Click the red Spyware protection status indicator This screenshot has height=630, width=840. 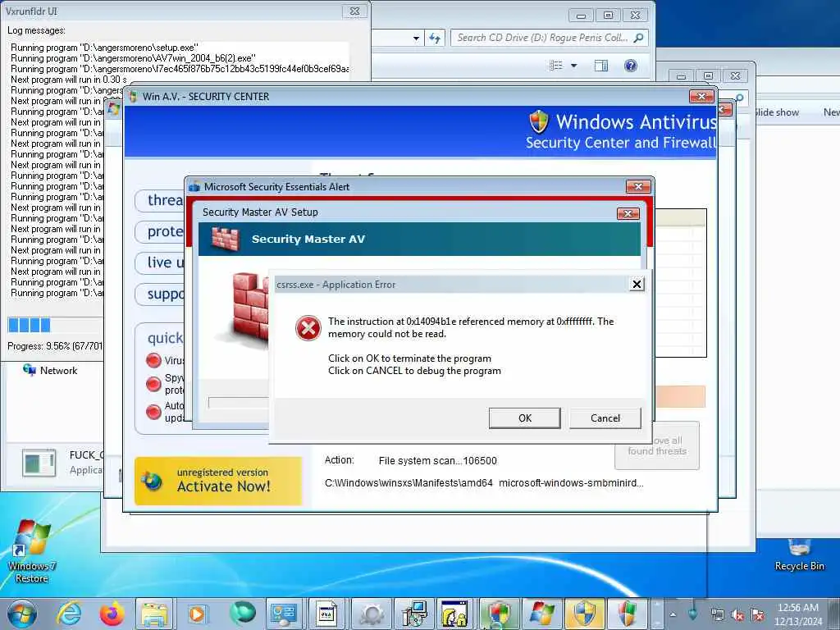point(153,384)
